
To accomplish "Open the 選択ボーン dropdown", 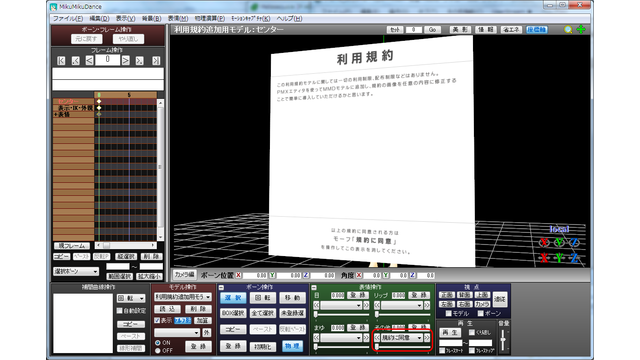I will tap(76, 271).
